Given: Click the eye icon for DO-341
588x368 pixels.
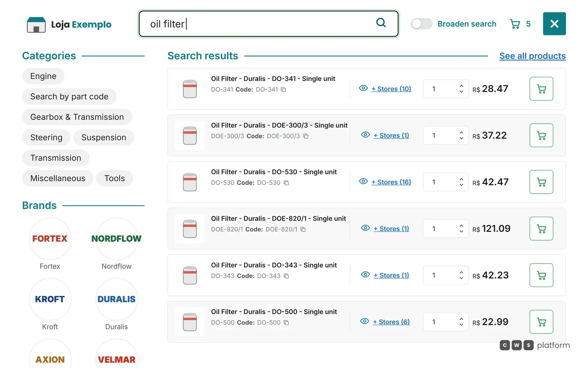Looking at the screenshot, I should pos(363,88).
